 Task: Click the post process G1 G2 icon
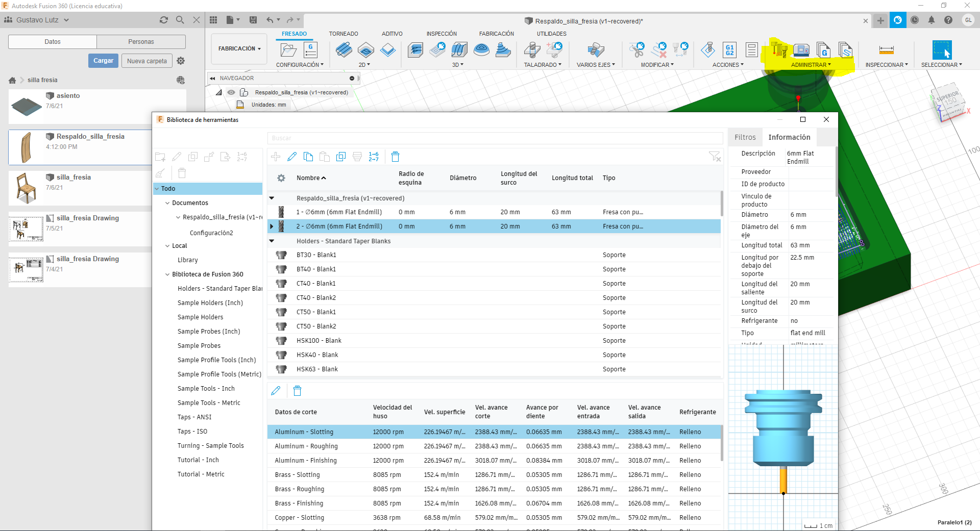coord(730,49)
